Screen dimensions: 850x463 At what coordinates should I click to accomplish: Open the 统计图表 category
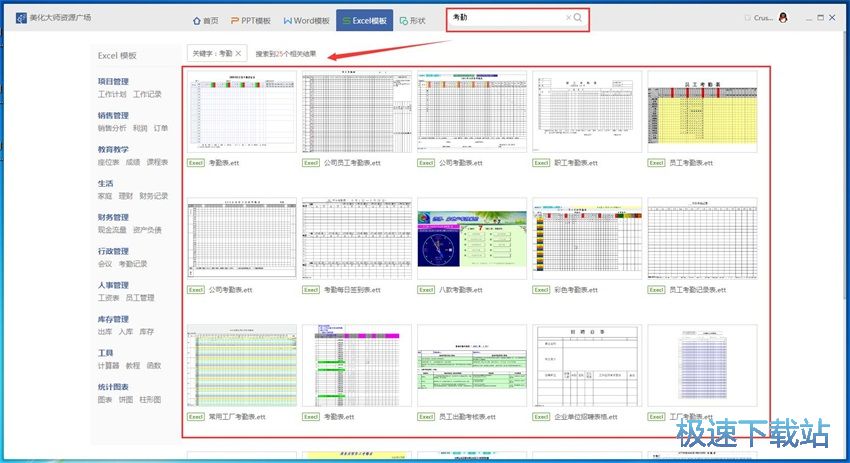click(x=113, y=387)
